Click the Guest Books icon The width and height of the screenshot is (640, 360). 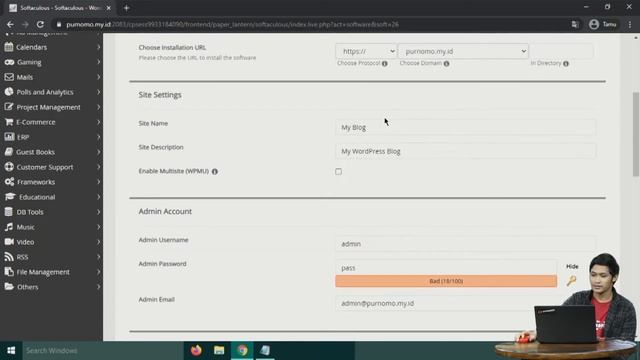9,152
